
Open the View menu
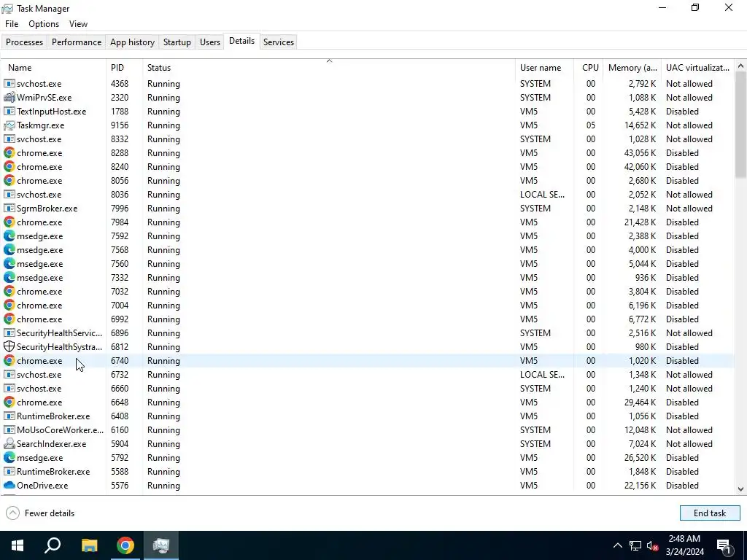tap(78, 24)
